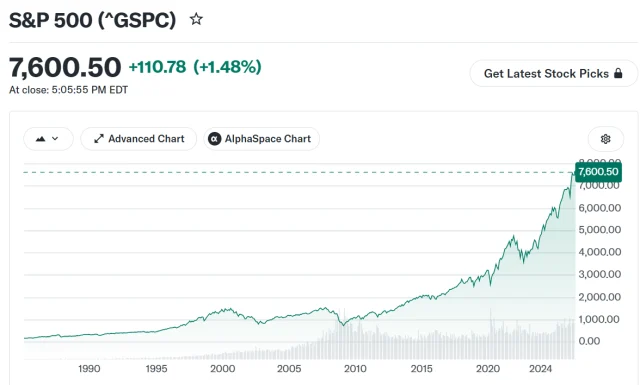This screenshot has height=385, width=640.
Task: Open the AlphaSpace Chart
Action: click(262, 139)
